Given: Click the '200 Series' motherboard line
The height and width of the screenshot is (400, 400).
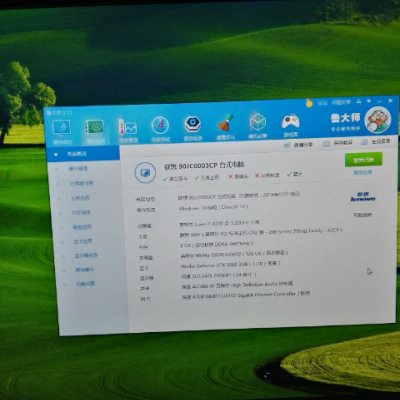Looking at the screenshot, I should tap(261, 232).
